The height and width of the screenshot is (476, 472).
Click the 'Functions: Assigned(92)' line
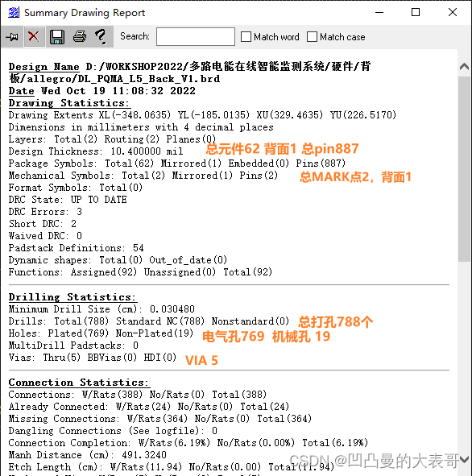click(x=140, y=272)
